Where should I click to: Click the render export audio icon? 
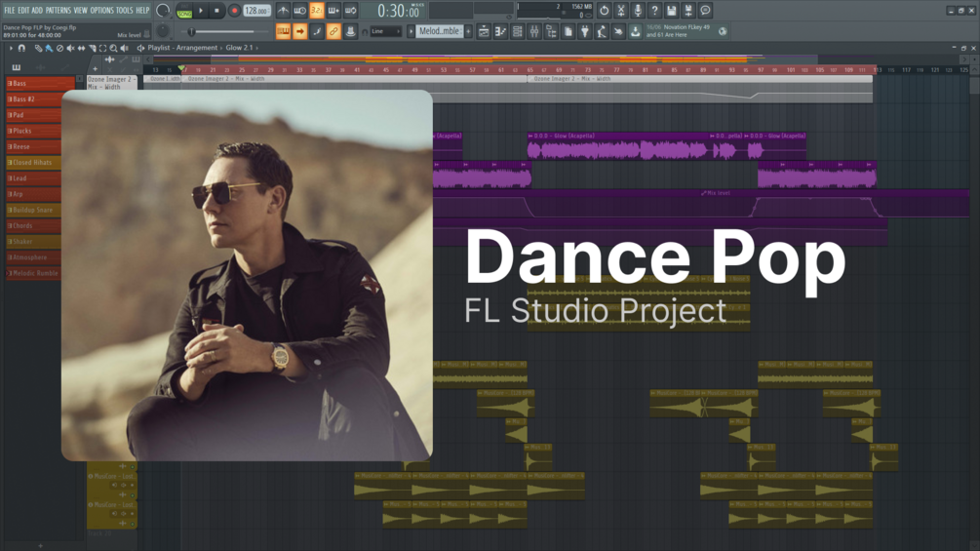coord(688,11)
